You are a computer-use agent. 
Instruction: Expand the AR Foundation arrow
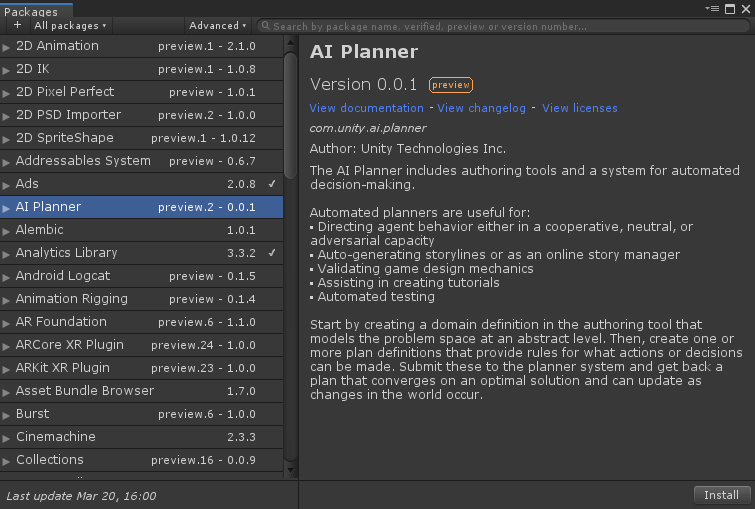[x=6, y=323]
